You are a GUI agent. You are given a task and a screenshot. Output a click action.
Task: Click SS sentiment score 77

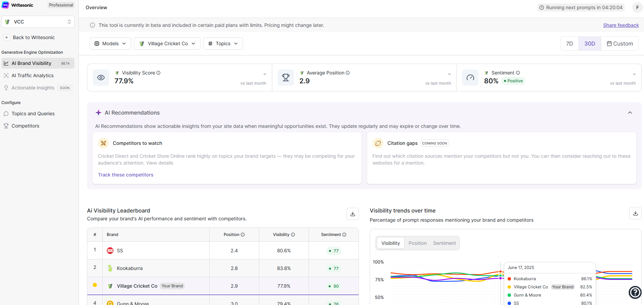point(334,251)
